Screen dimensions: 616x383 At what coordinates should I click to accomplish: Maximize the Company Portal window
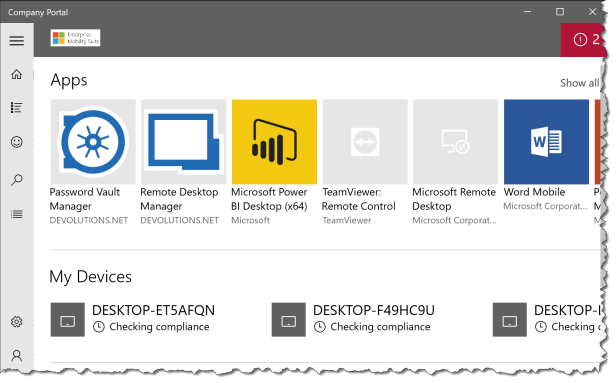560,12
